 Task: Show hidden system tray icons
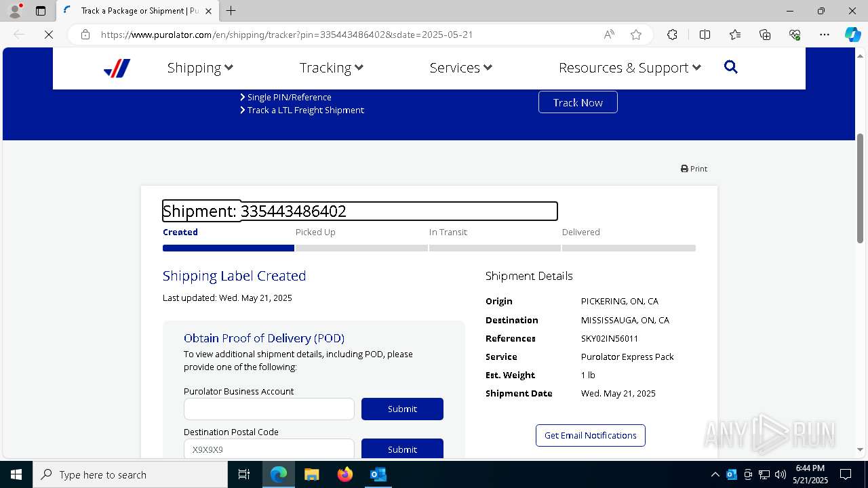pyautogui.click(x=715, y=474)
